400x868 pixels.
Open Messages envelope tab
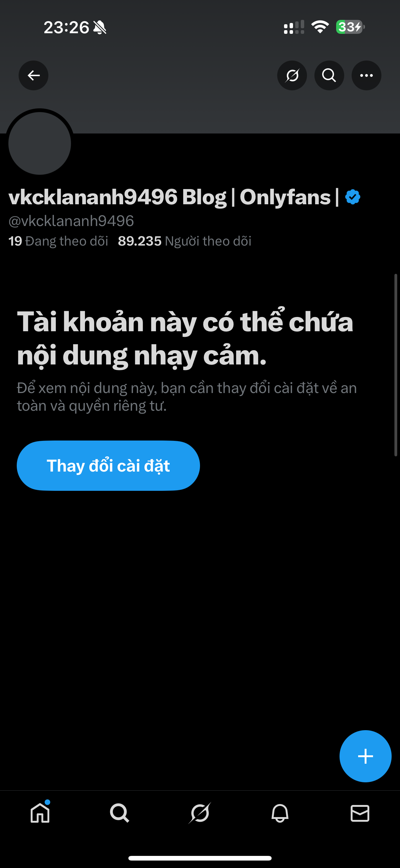click(360, 813)
